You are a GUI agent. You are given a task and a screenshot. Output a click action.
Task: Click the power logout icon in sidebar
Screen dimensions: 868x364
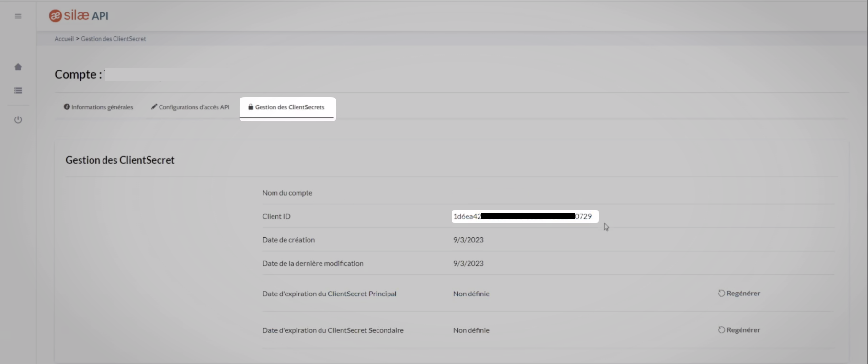pyautogui.click(x=18, y=120)
